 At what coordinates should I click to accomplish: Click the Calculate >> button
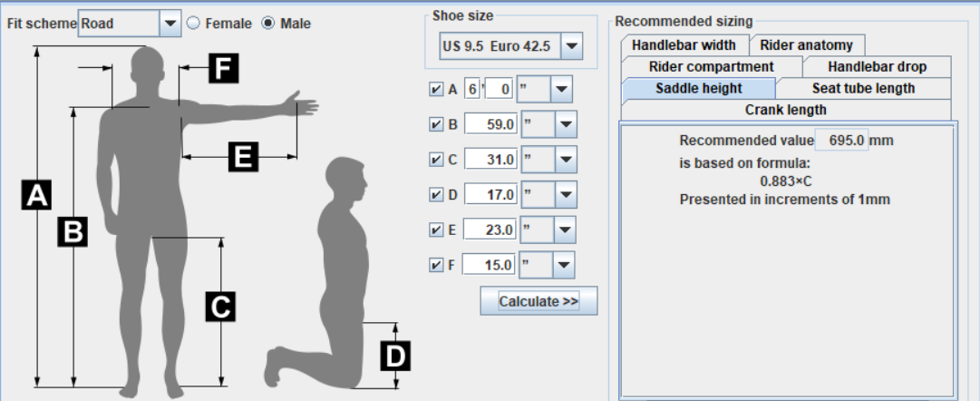tap(539, 301)
